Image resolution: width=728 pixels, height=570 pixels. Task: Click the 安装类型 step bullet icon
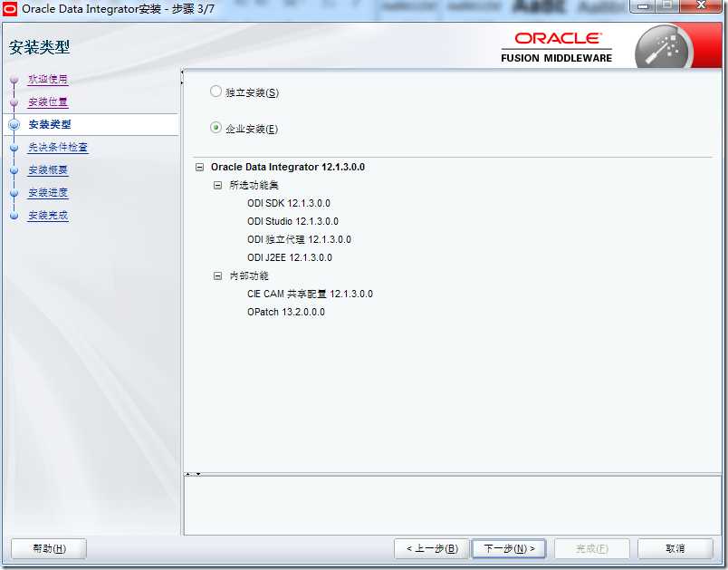pos(14,124)
